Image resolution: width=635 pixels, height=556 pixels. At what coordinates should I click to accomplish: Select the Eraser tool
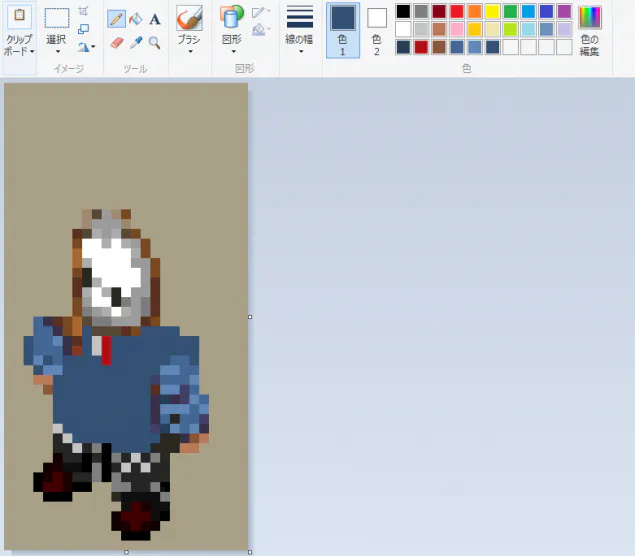point(117,43)
